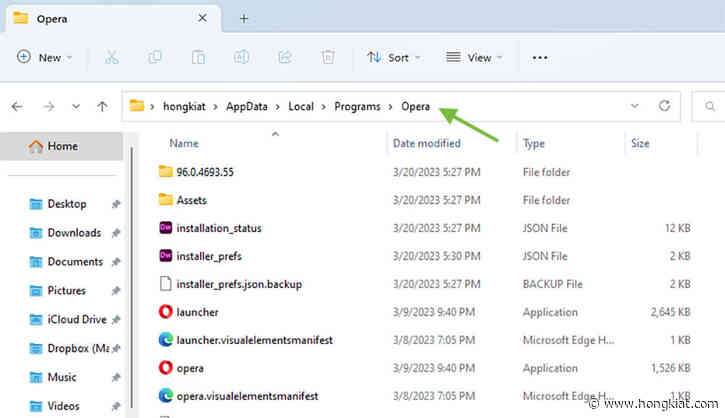
Task: Expand chevron after Local breadcrumb
Action: (x=324, y=107)
